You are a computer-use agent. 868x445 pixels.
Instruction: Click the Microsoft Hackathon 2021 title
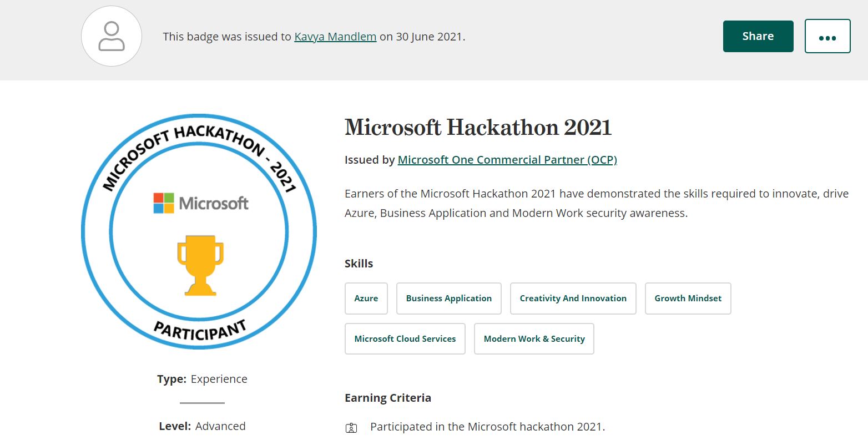[x=478, y=128]
